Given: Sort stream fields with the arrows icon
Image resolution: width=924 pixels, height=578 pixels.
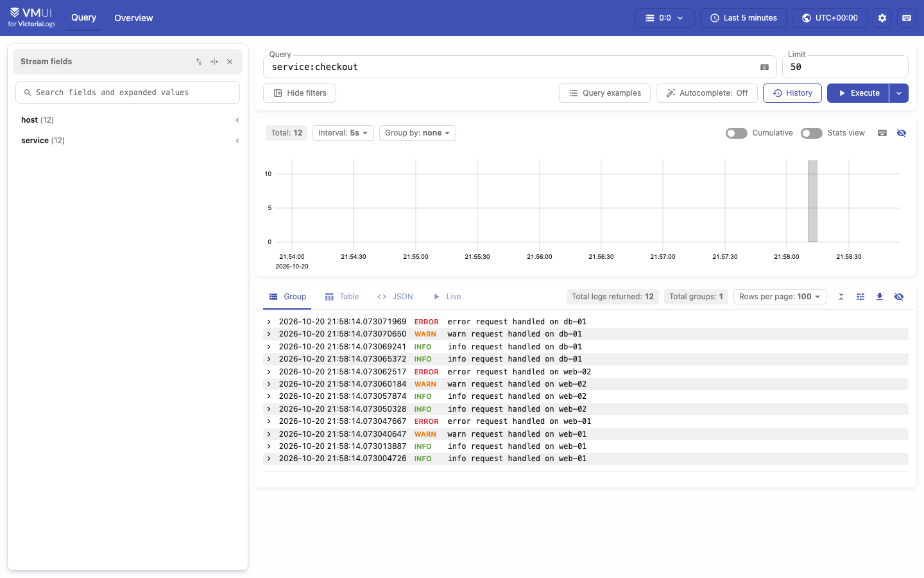Looking at the screenshot, I should point(199,62).
